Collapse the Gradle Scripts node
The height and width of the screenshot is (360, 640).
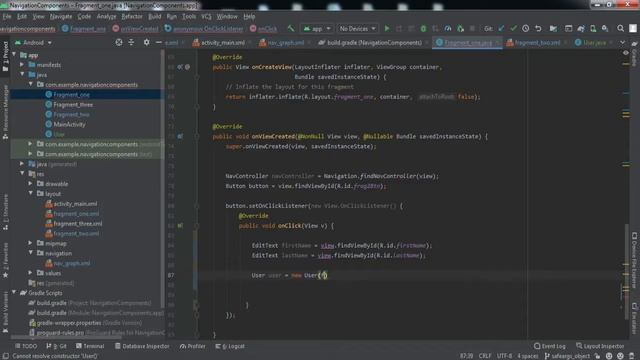14,293
